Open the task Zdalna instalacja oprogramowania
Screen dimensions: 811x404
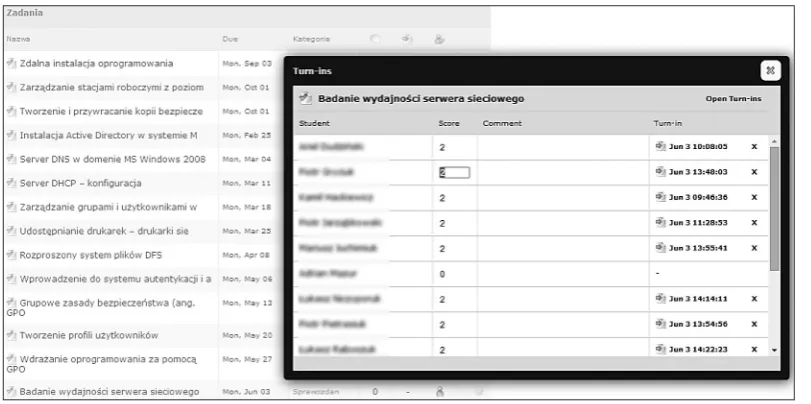point(96,64)
